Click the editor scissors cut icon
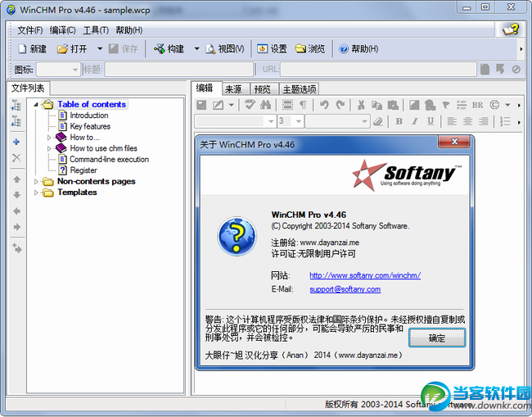The width and height of the screenshot is (532, 417). pos(361,105)
